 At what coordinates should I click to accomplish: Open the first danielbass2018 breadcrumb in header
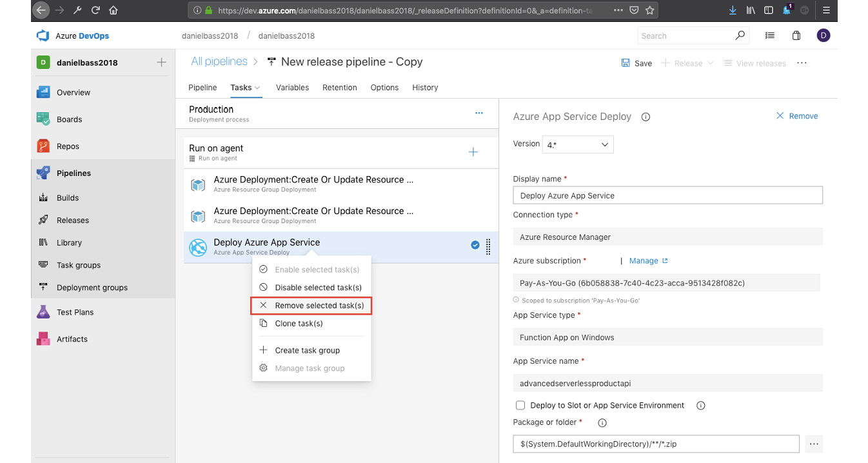[210, 36]
